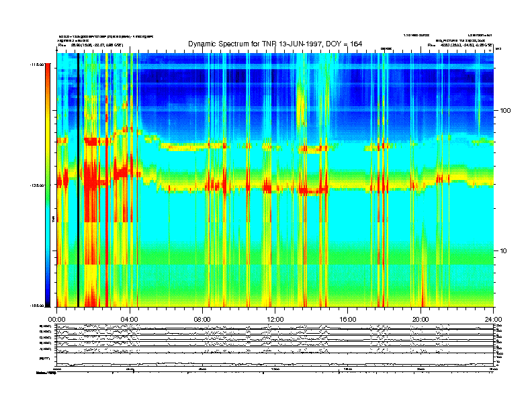Screen dimensions: 532x411
Task: Click the 20:00 time axis label
Action: pyautogui.click(x=420, y=320)
